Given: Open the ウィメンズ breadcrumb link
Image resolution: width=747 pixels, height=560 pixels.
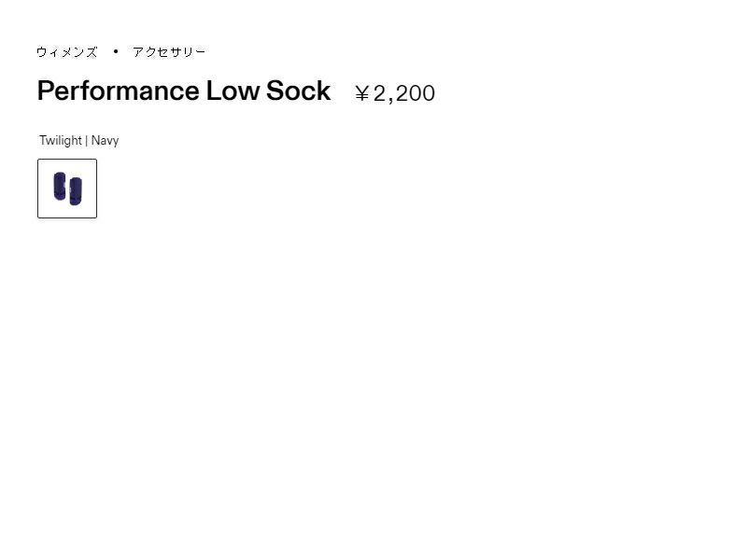Looking at the screenshot, I should (x=66, y=52).
